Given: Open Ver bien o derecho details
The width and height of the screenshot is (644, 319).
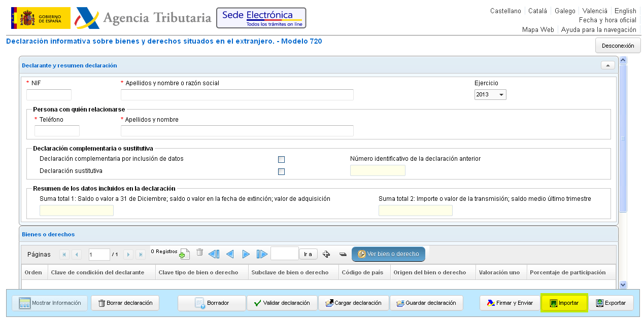Looking at the screenshot, I should pyautogui.click(x=388, y=254).
